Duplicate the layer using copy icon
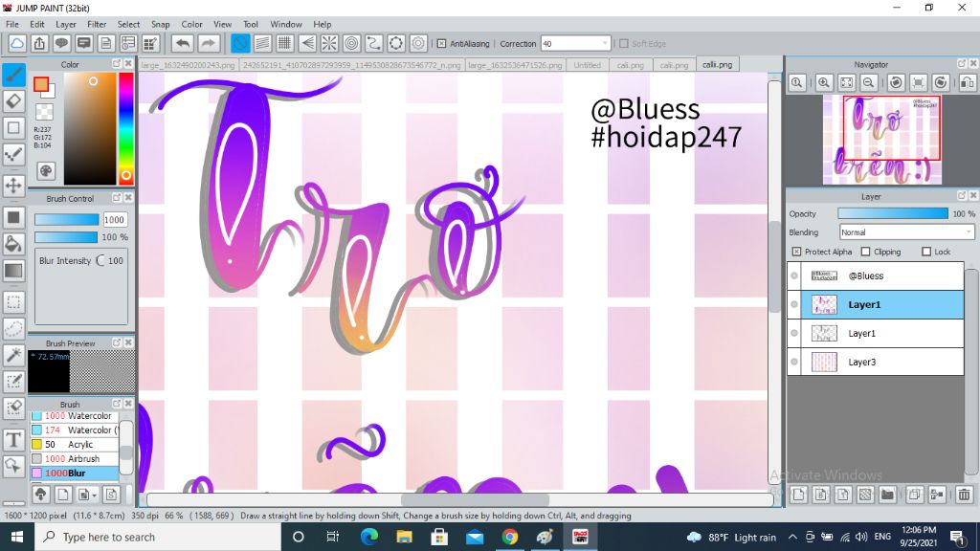The height and width of the screenshot is (551, 980). [914, 495]
